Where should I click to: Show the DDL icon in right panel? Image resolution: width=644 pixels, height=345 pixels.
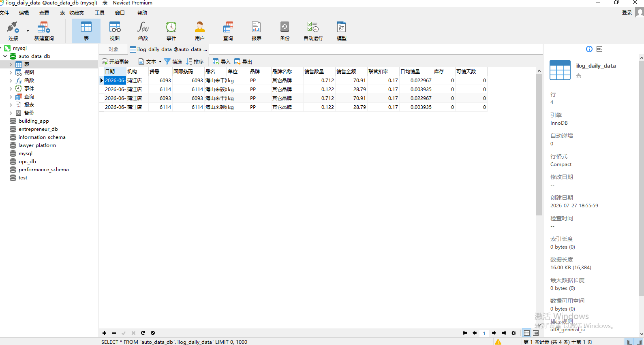click(x=599, y=49)
